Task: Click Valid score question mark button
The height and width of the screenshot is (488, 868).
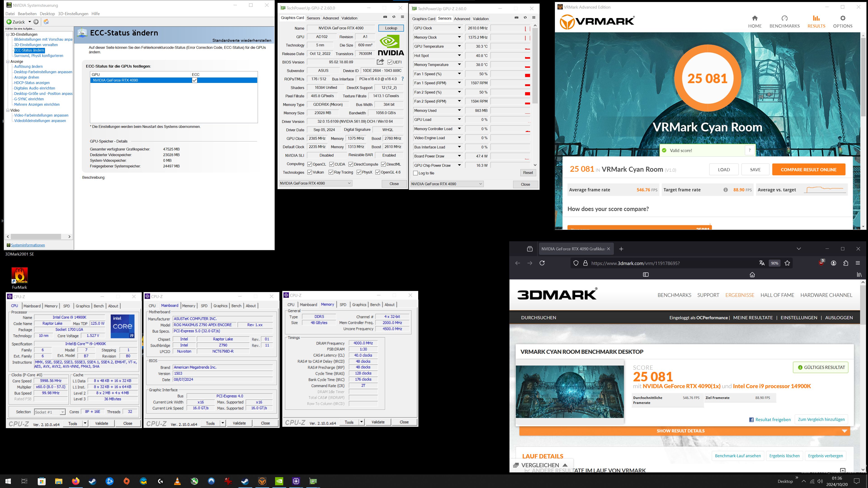Action: [749, 150]
